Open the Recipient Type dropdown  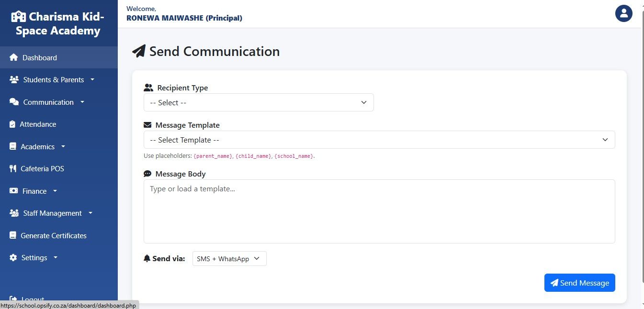259,102
